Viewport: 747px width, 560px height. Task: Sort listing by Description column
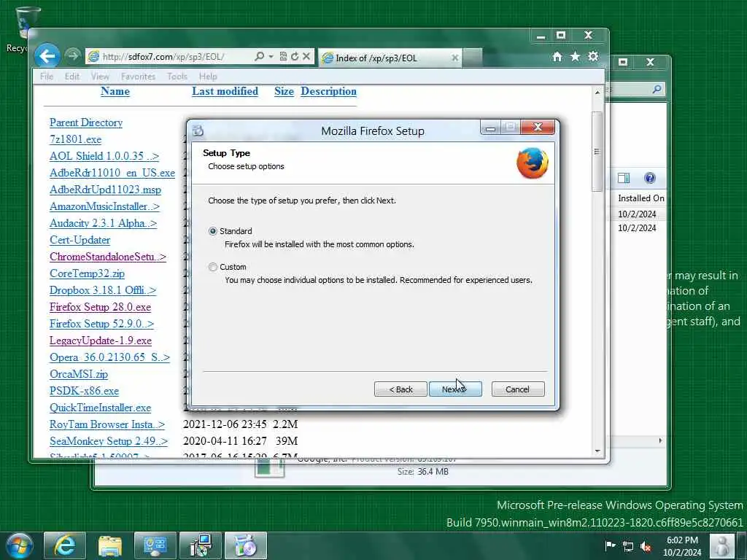point(328,91)
